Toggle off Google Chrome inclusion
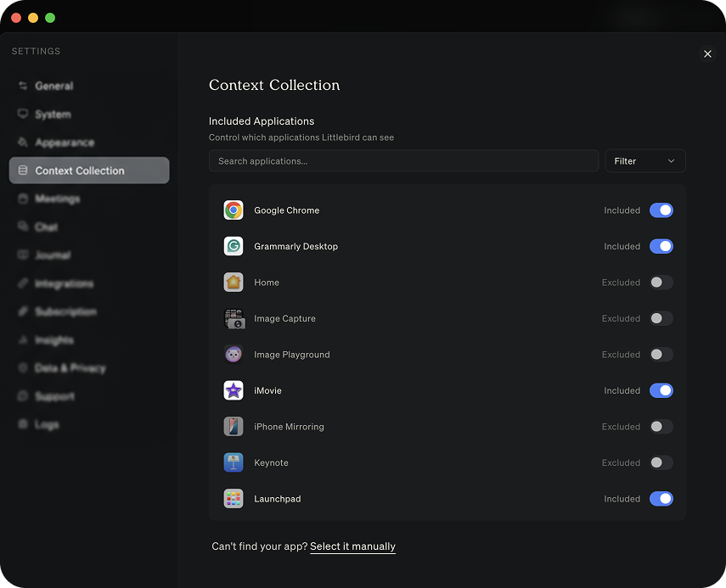Screen dimensions: 726x588 point(661,210)
